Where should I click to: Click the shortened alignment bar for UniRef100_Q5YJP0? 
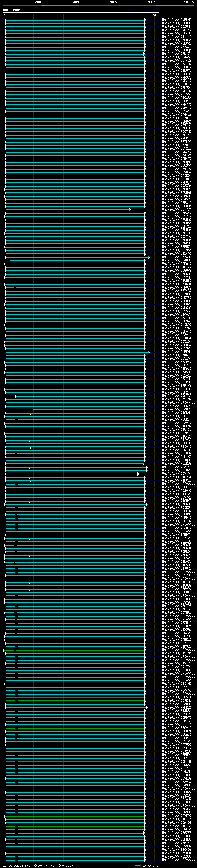click(x=72, y=474)
